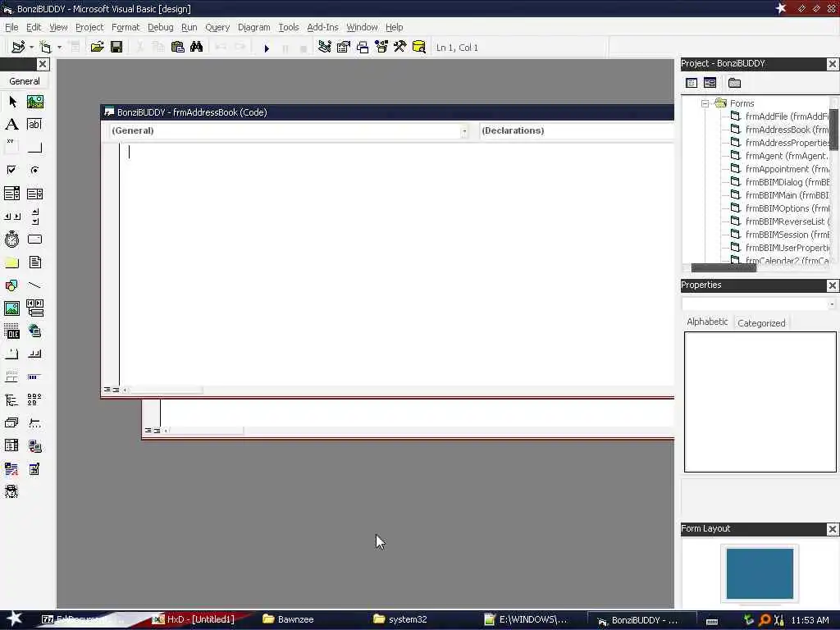Screen dimensions: 840x630
Task: Open the Properties object selector dropdown
Action: 832,304
